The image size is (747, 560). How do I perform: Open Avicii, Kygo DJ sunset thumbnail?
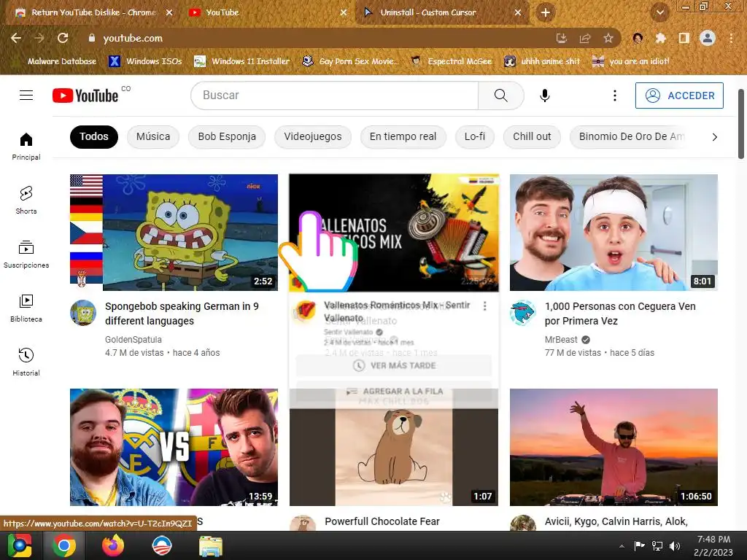click(x=614, y=447)
